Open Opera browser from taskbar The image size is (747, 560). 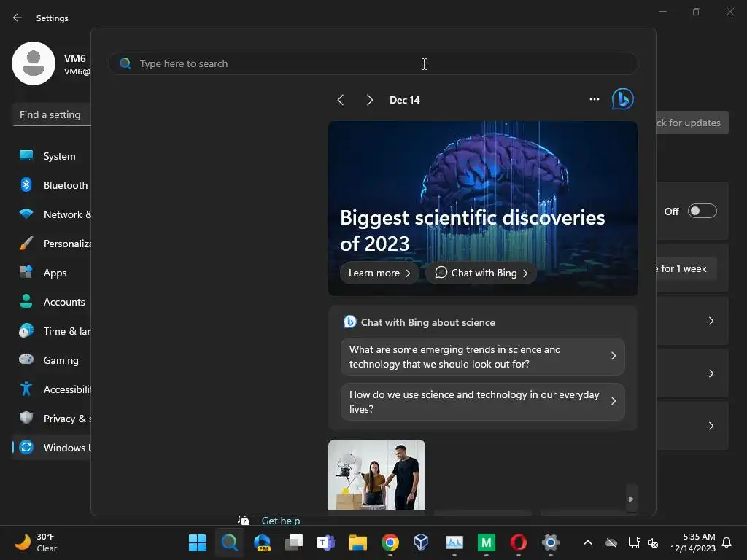tap(519, 542)
